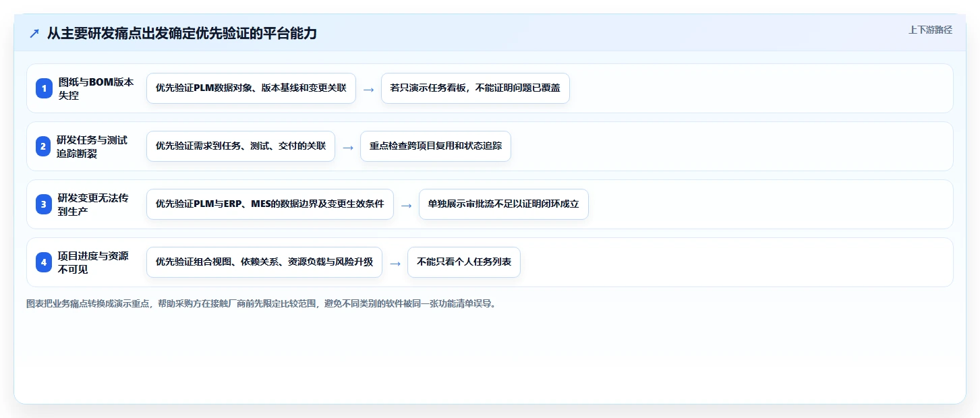Select the 项目进度与资源不可见 label
980x418 pixels.
click(93, 262)
